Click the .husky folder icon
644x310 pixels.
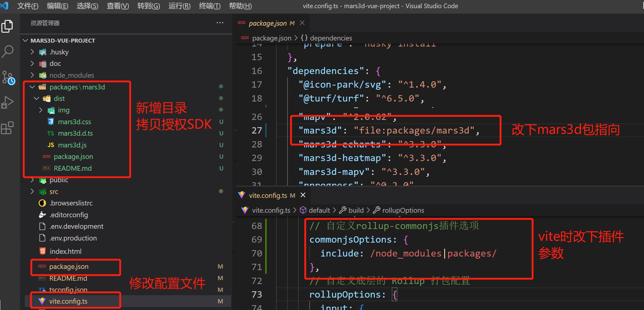pyautogui.click(x=43, y=52)
